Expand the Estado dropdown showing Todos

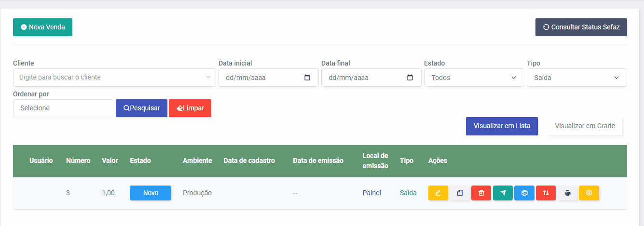(474, 78)
